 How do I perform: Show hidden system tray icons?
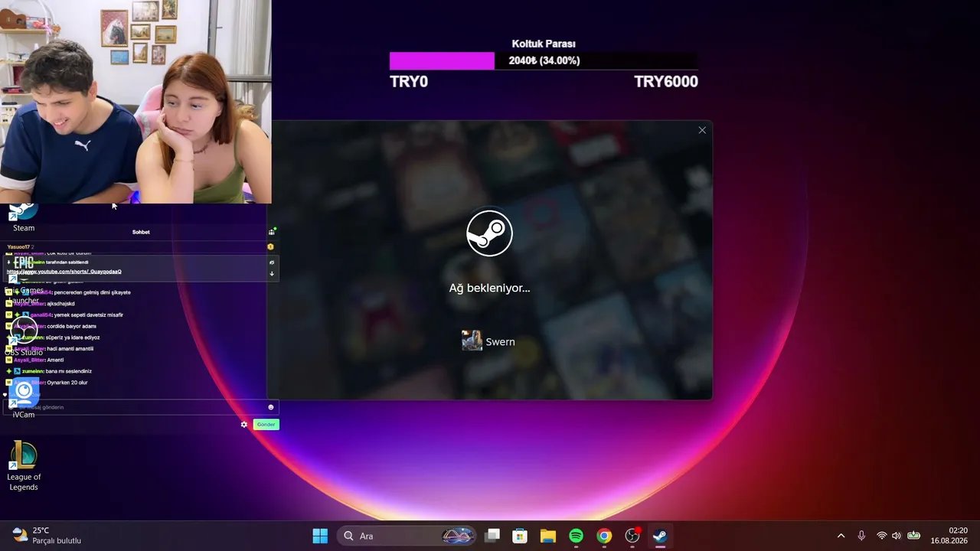841,536
